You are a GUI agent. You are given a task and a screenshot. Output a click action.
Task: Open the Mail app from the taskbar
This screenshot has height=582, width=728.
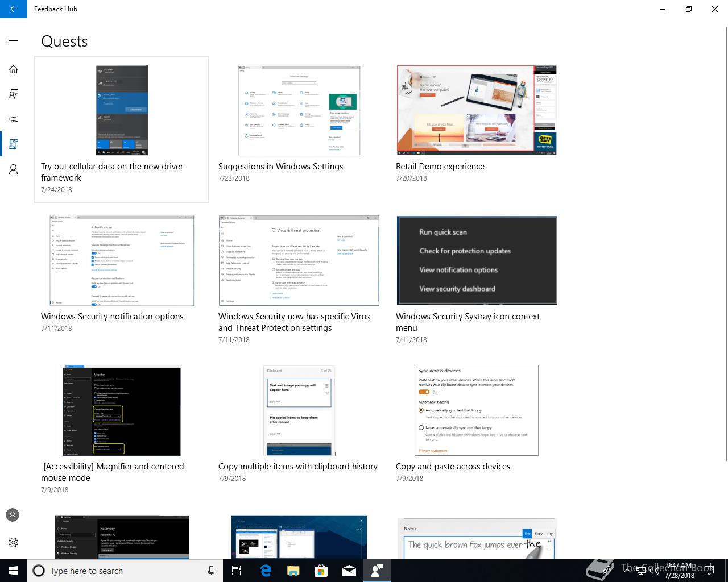click(349, 571)
